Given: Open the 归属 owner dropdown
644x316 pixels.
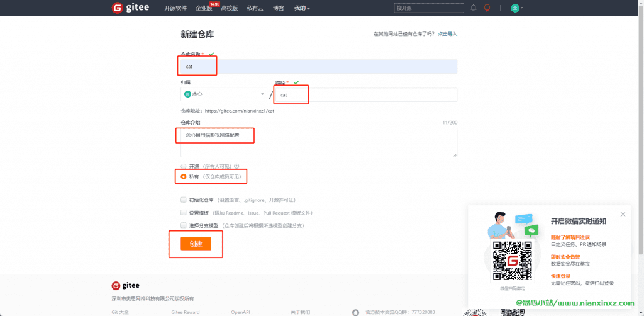Looking at the screenshot, I should [x=223, y=94].
